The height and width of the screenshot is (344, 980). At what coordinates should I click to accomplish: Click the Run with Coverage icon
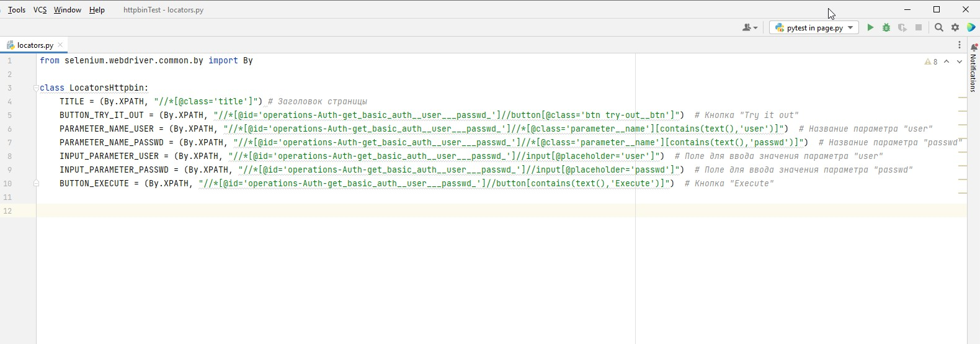tap(902, 27)
